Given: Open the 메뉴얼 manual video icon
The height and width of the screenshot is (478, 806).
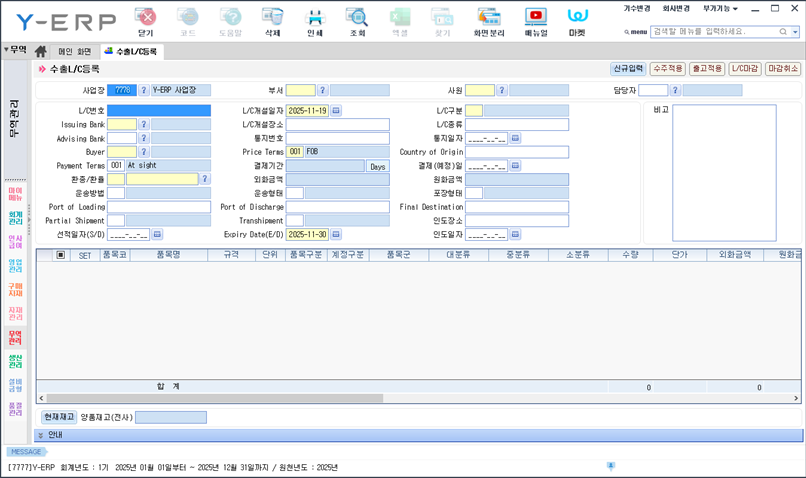Looking at the screenshot, I should 535,20.
